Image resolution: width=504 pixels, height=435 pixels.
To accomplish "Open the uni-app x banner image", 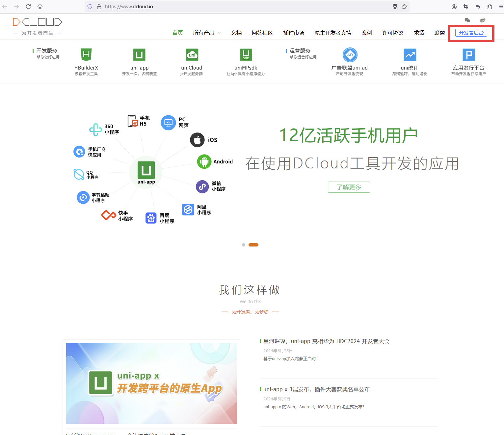I will click(x=151, y=383).
